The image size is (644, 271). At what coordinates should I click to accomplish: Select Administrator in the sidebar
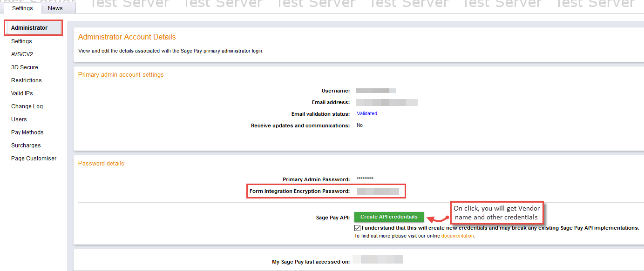(29, 28)
